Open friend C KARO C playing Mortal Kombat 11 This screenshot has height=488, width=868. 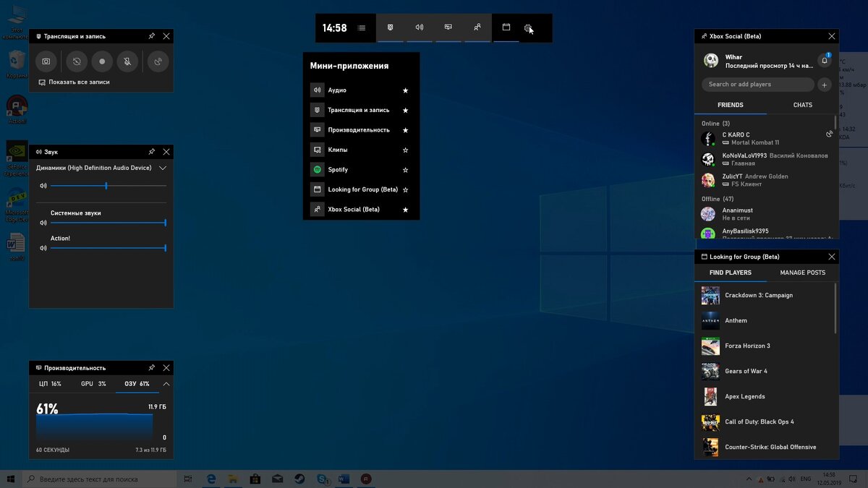point(764,139)
